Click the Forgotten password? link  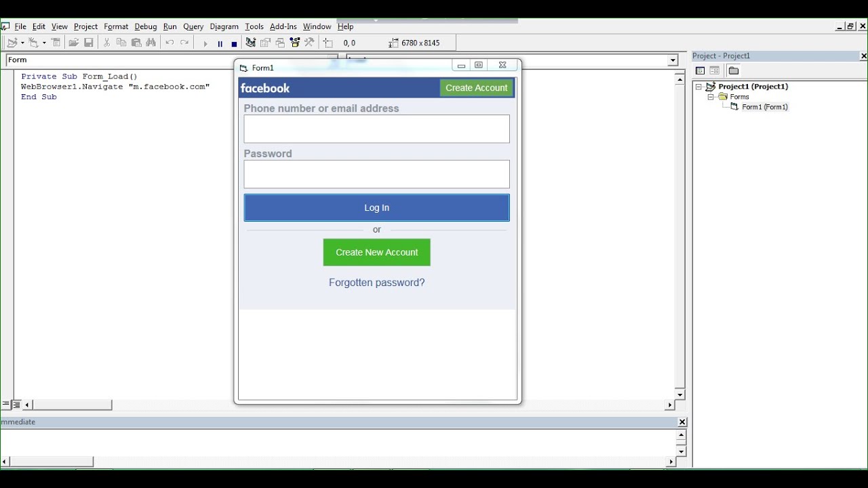[x=377, y=283]
